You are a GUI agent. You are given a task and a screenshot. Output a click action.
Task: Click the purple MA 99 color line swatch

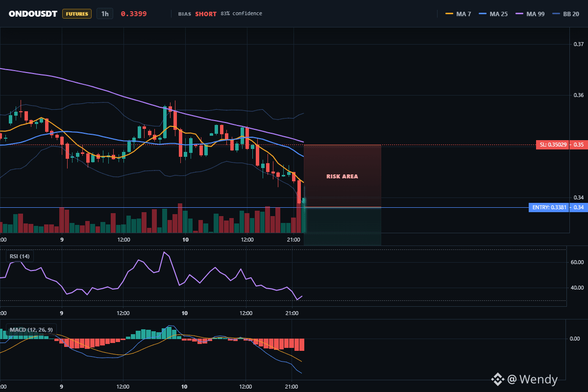[519, 14]
